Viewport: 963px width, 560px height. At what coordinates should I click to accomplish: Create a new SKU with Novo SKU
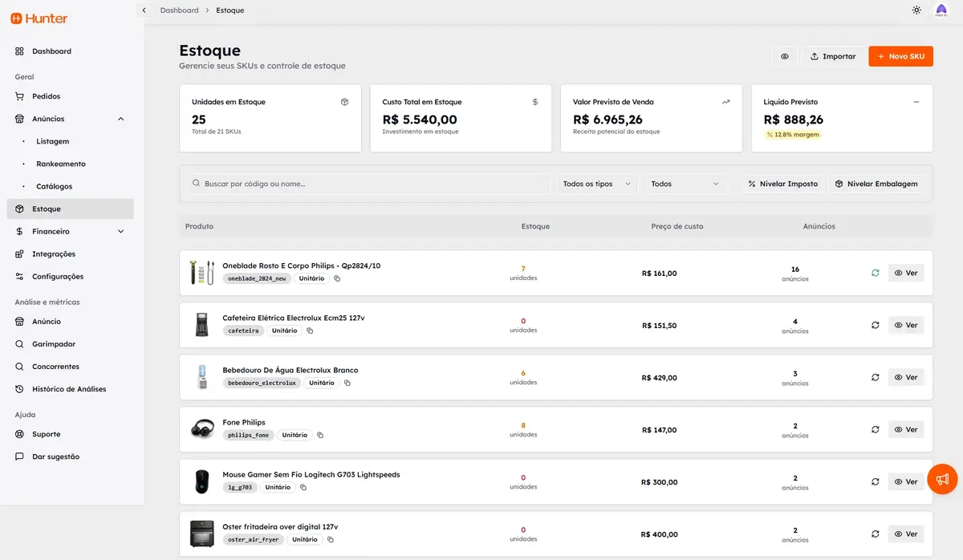900,56
